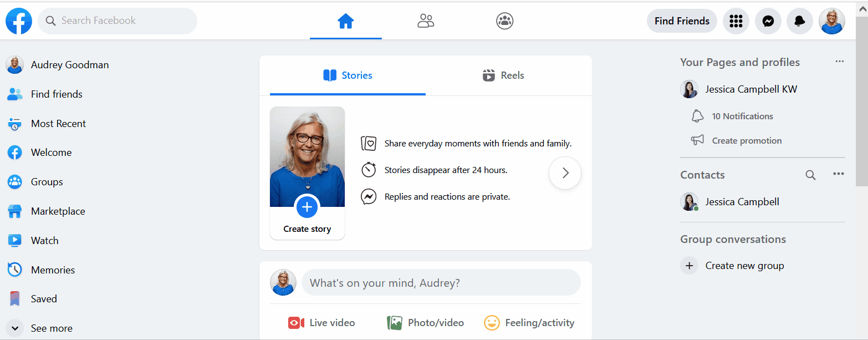The height and width of the screenshot is (340, 868).
Task: Open the Contacts three-dot options menu
Action: 838,174
